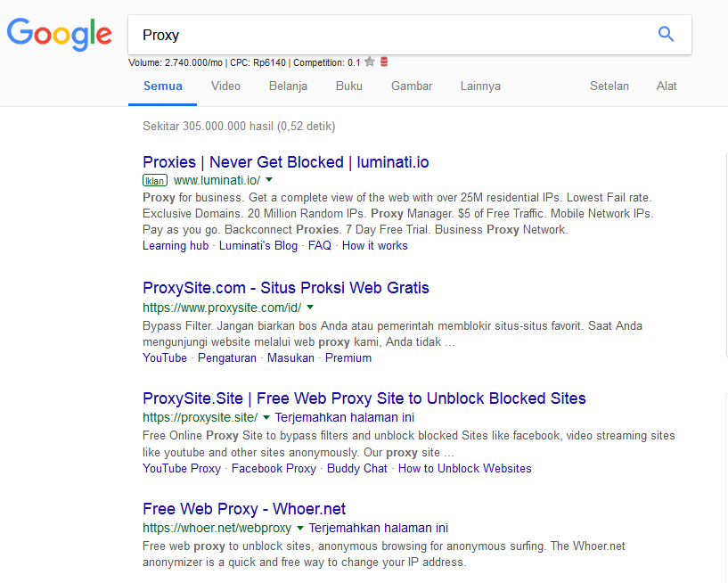728x583 pixels.
Task: Click Terjemahkan halaman ini for proxysite.site
Action: tap(345, 417)
